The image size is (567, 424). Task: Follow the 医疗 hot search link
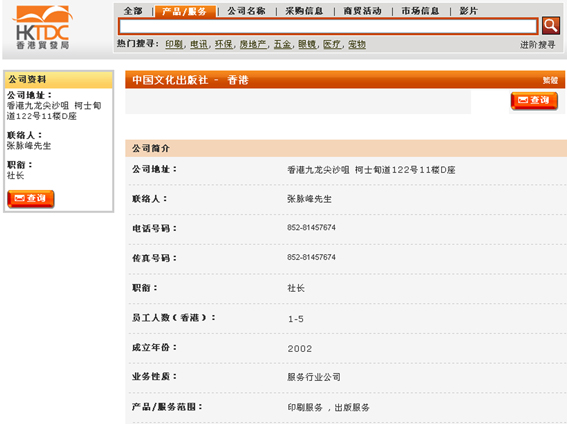pos(332,44)
